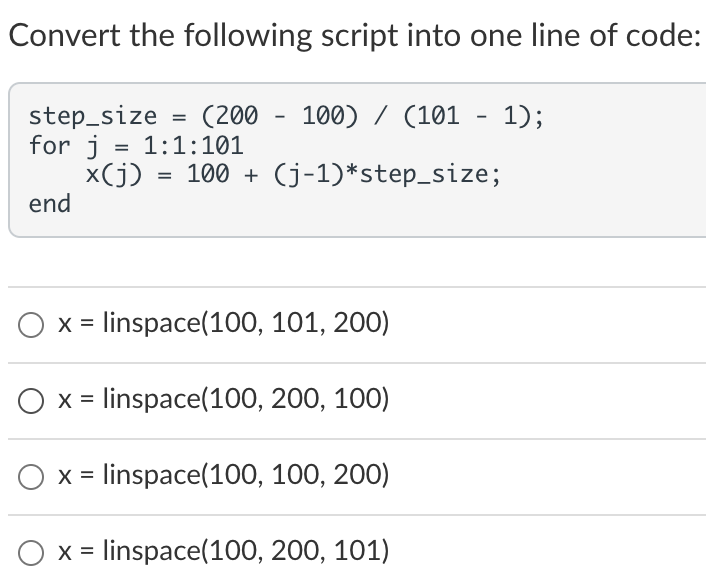Image resolution: width=706 pixels, height=584 pixels.
Task: Pick radio option for linspace(100, 100, 200)
Action: click(x=30, y=475)
